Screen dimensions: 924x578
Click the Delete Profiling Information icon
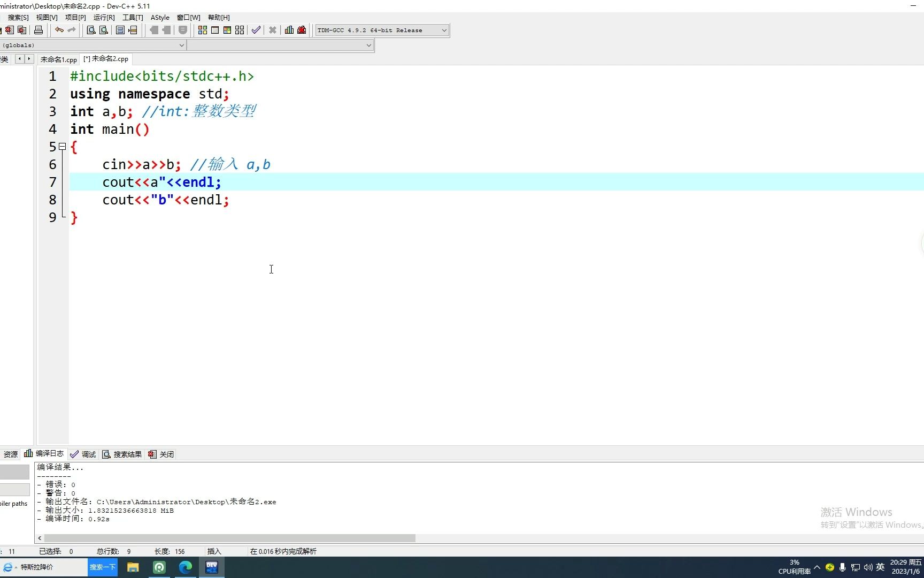pyautogui.click(x=302, y=30)
